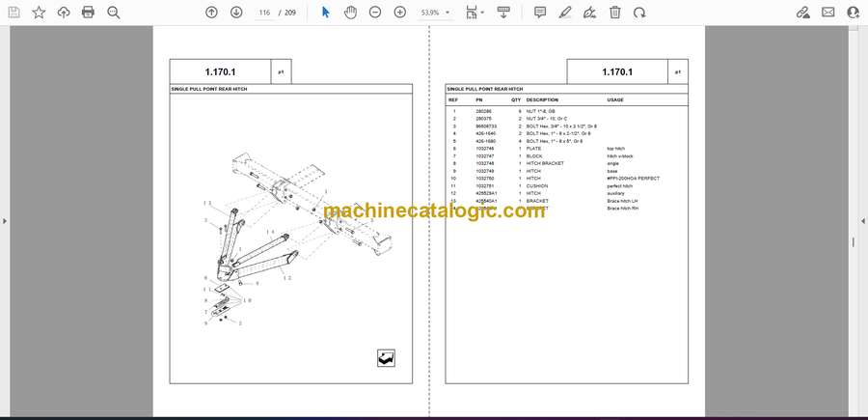Click the 'Brace hitch LH' usage text
This screenshot has width=868, height=420.
623,201
